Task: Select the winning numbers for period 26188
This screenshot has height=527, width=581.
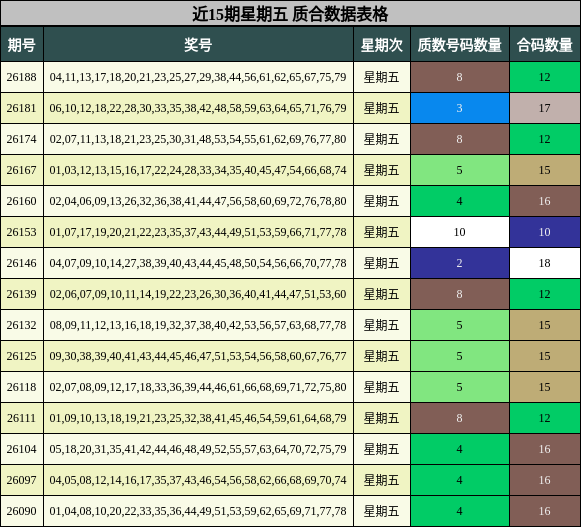Action: 198,77
